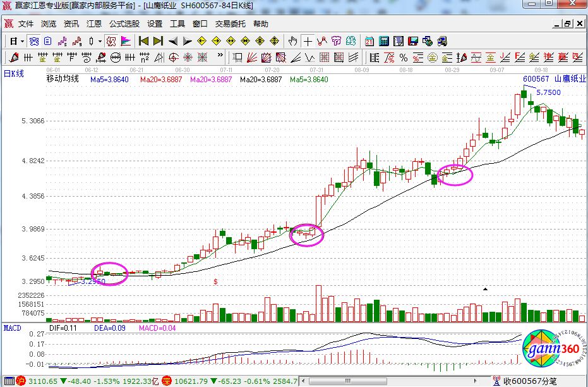The width and height of the screenshot is (588, 387).
Task: Click the jump-to-first-bar arrow icon
Action: coord(144,41)
